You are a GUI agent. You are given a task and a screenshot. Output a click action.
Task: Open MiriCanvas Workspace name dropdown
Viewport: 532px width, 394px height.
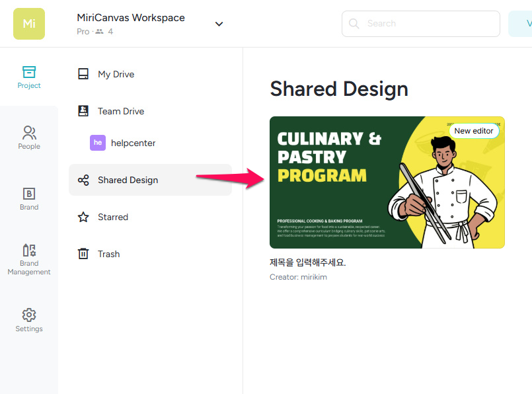tap(131, 18)
